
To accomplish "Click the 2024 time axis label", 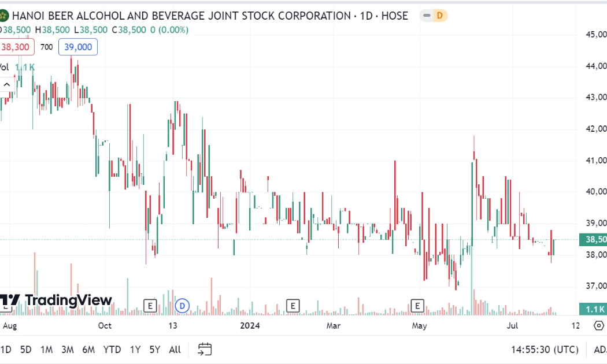I will click(x=250, y=326).
